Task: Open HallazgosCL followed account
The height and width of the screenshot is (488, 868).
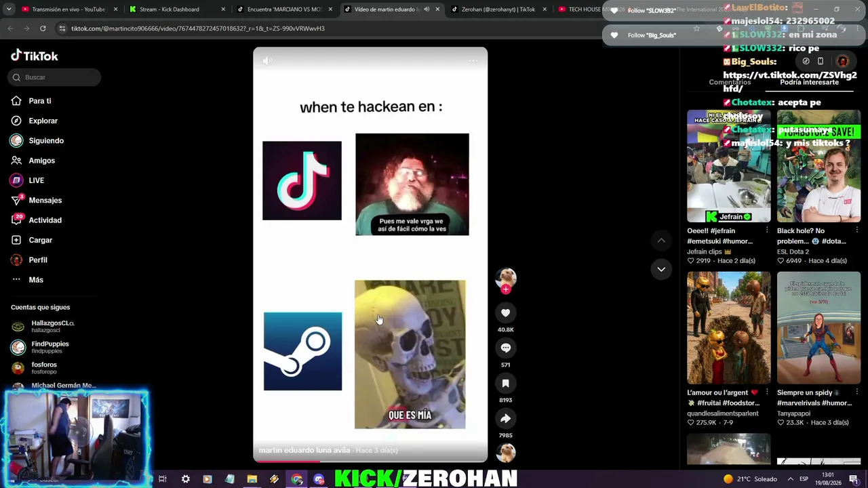Action: pos(43,326)
